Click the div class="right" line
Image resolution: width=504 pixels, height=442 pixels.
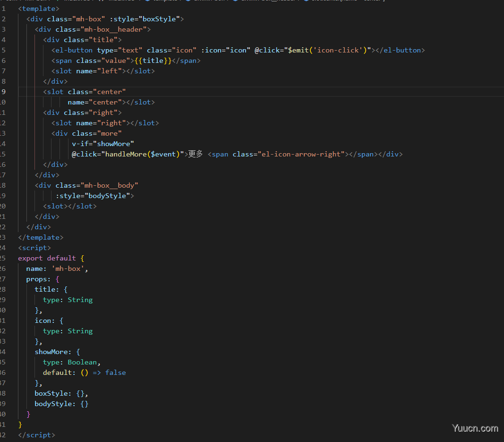(x=82, y=113)
